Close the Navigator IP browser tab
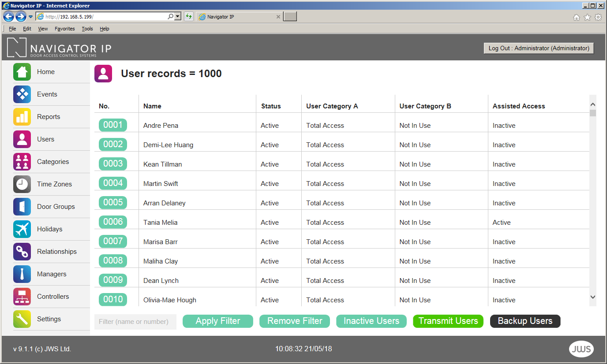This screenshot has width=607, height=364. coord(278,17)
